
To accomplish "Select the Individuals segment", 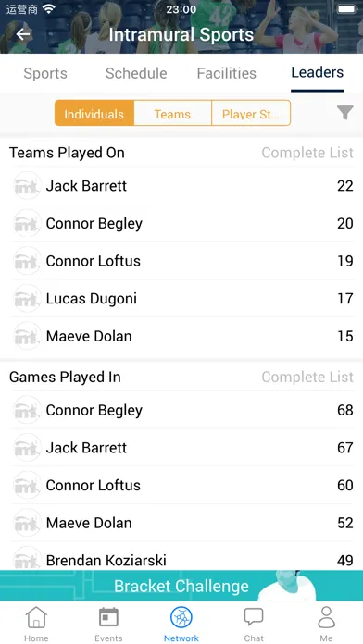I will click(94, 113).
